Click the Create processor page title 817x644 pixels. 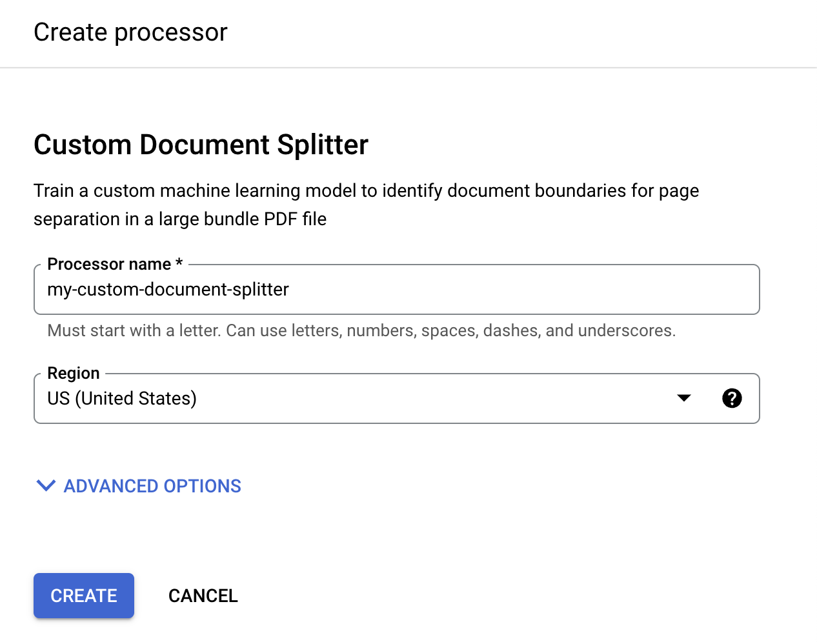(130, 32)
